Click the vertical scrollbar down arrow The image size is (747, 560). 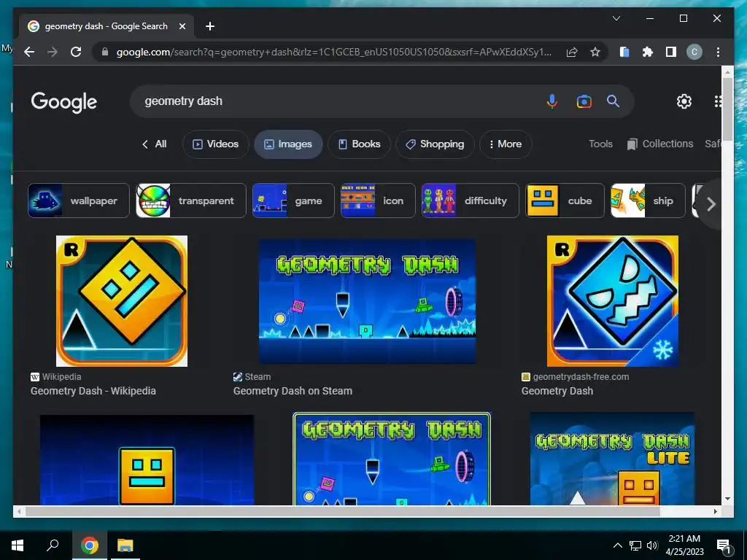[727, 499]
